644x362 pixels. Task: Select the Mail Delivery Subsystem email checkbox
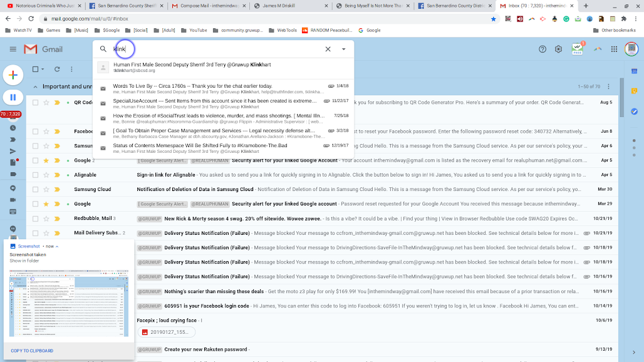click(35, 233)
